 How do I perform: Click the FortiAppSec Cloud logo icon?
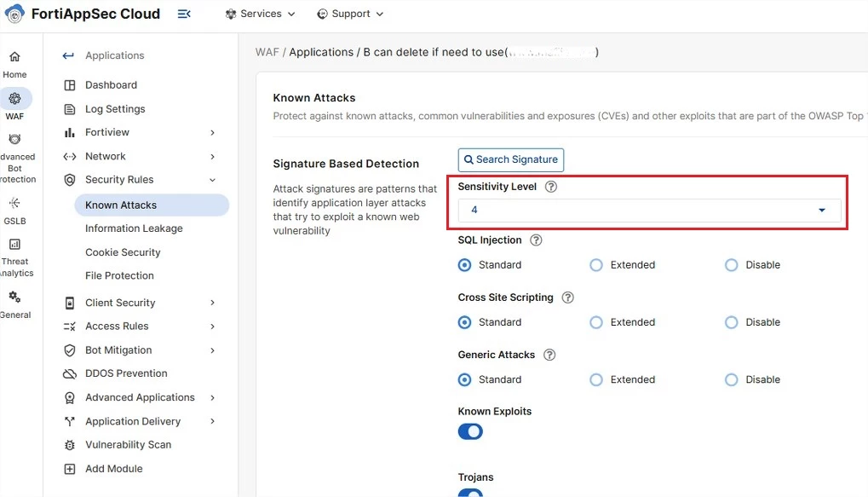click(14, 14)
